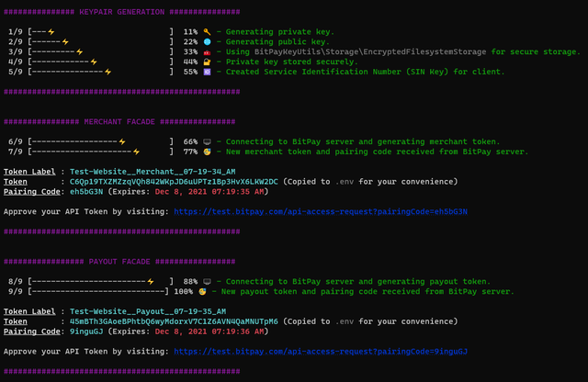The image size is (588, 382).
Task: Click BitPayKeyUtils\Storage\EncryptedFilesystemStorage text
Action: 370,51
